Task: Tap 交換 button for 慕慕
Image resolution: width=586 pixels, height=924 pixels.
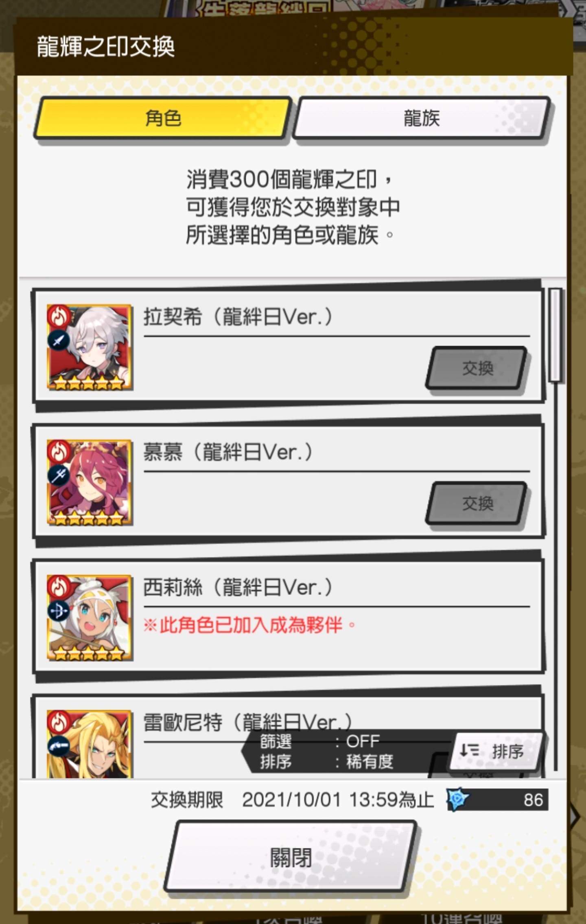Action: pos(477,503)
